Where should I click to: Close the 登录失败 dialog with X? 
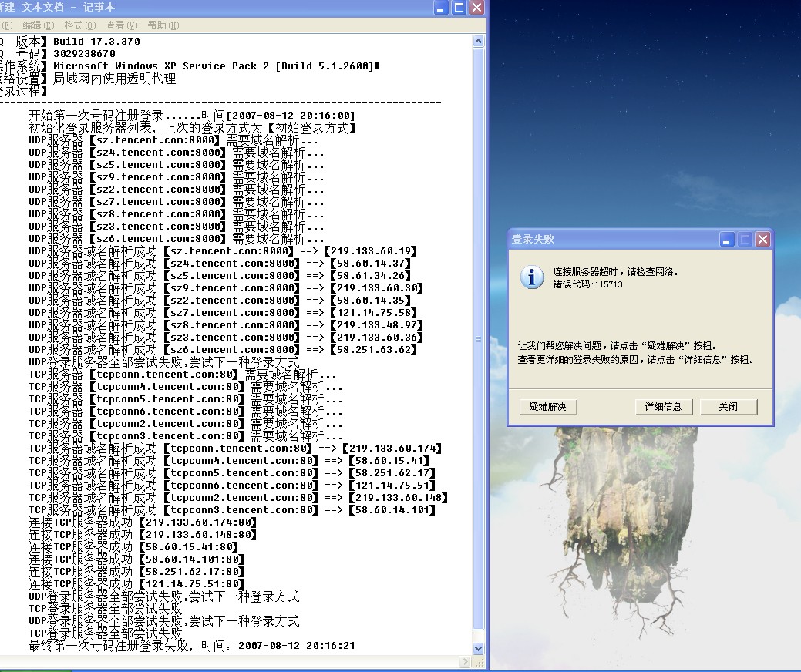point(762,239)
